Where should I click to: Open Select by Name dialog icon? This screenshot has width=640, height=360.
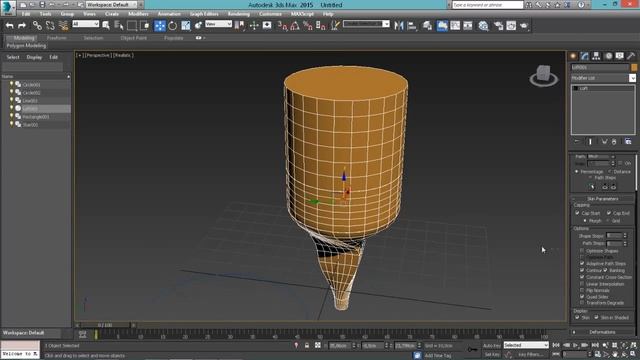[119, 26]
